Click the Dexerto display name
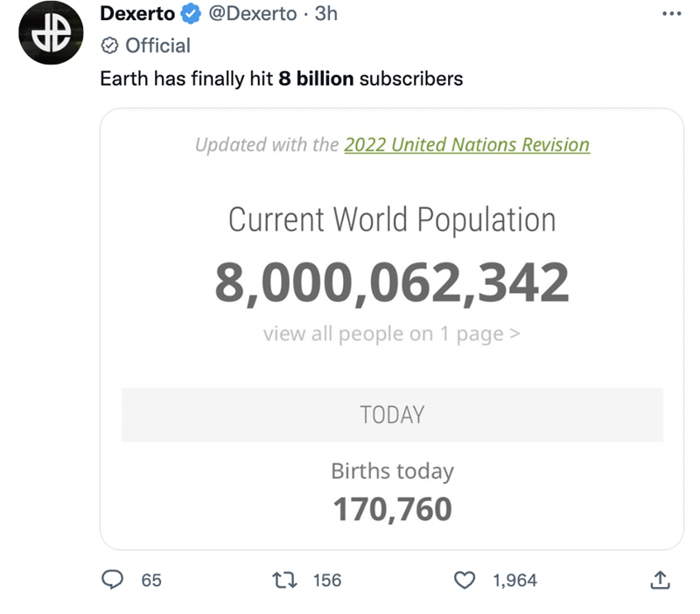Screen dimensions: 700x614 tap(137, 14)
